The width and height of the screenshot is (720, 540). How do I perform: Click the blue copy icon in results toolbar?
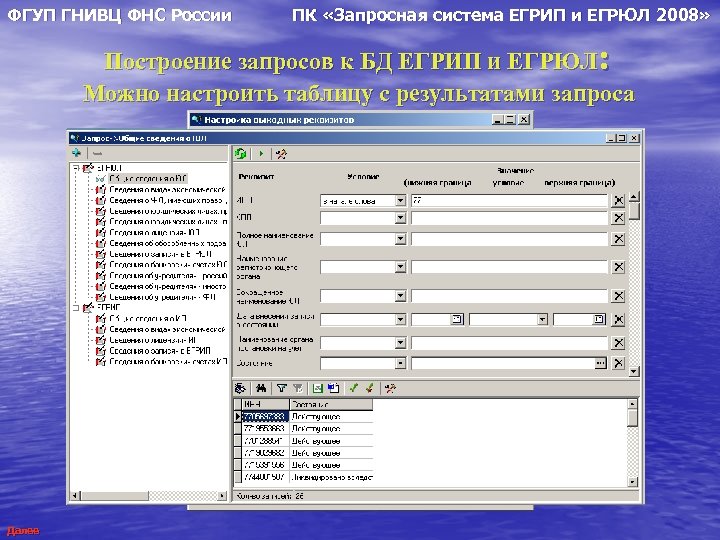pyautogui.click(x=333, y=388)
